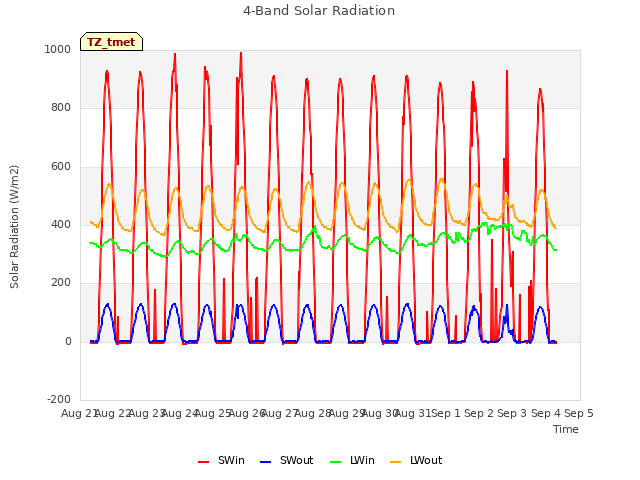Toggle the SWout legend entry
This screenshot has width=640, height=480.
click(286, 460)
